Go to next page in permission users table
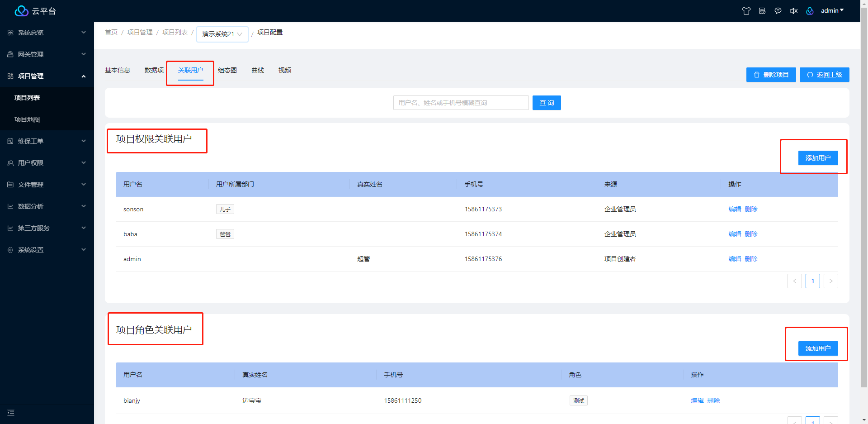 (831, 281)
